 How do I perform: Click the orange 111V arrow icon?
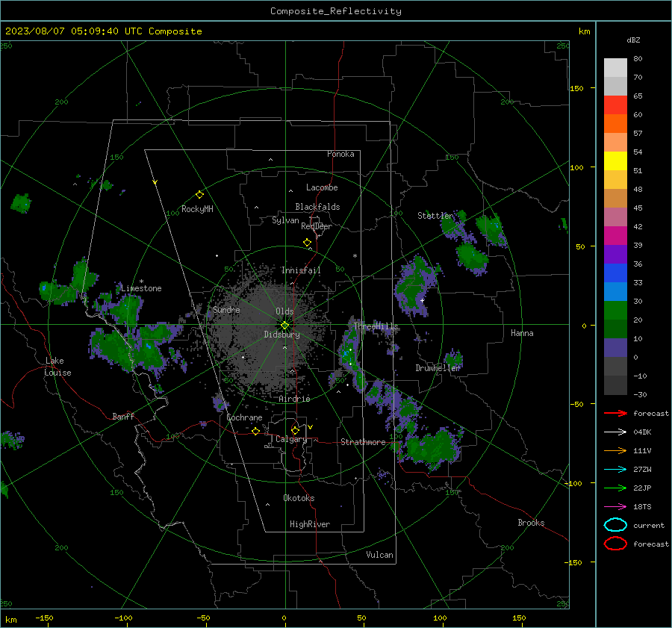click(615, 450)
